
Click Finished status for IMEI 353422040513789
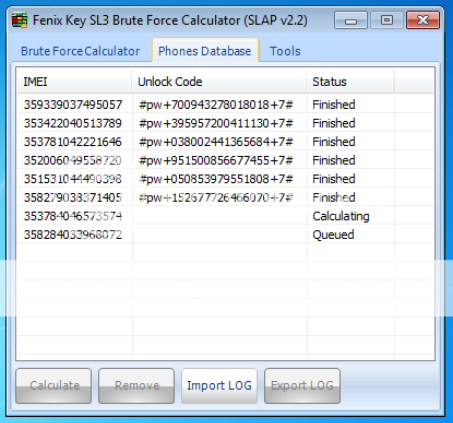334,123
